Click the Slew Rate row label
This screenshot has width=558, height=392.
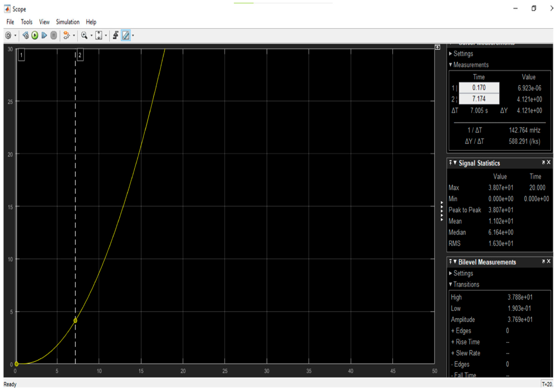pyautogui.click(x=466, y=353)
